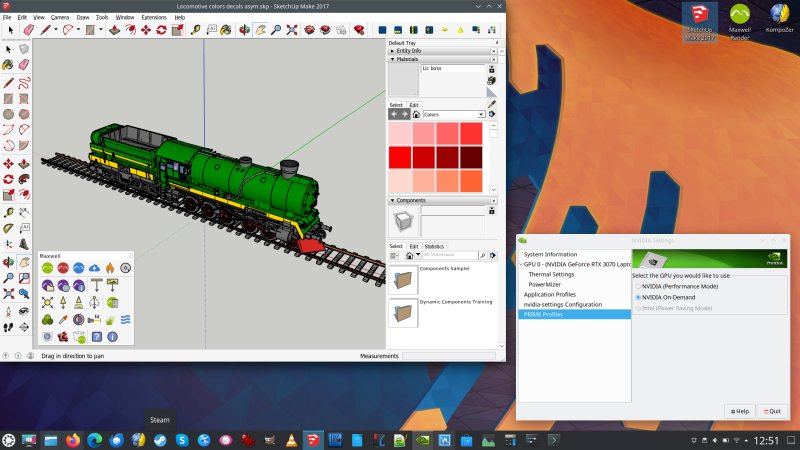This screenshot has width=800, height=450.
Task: Select NVIDIA On-Demand radio button
Action: [639, 297]
